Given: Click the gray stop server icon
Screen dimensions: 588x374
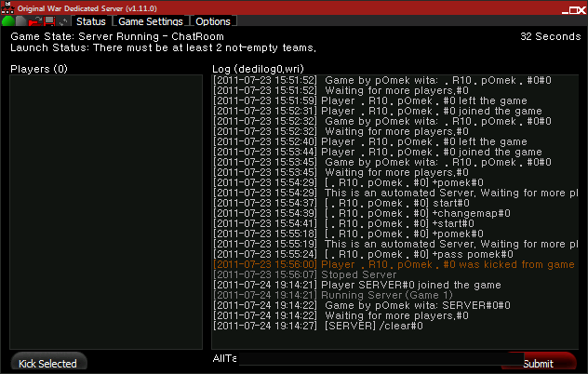Looking at the screenshot, I should click(x=21, y=21).
